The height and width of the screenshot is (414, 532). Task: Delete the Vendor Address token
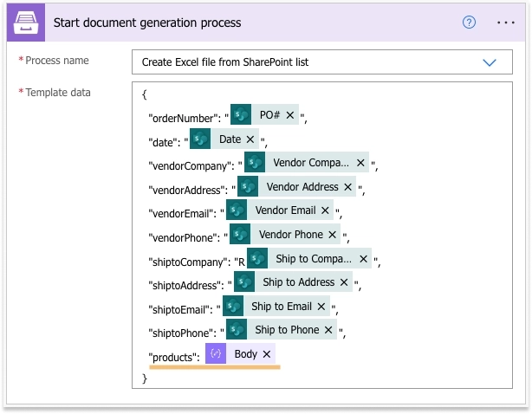(347, 187)
